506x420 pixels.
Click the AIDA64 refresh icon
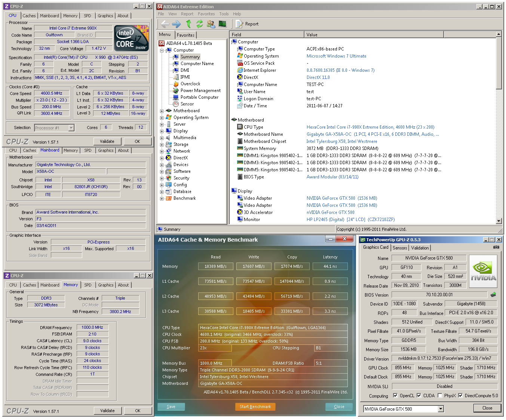pos(200,24)
